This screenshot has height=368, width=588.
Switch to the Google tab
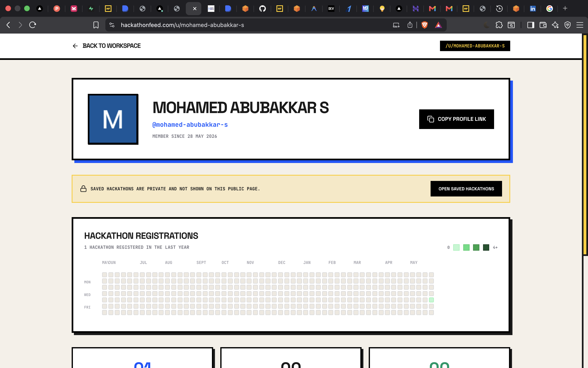pos(550,9)
